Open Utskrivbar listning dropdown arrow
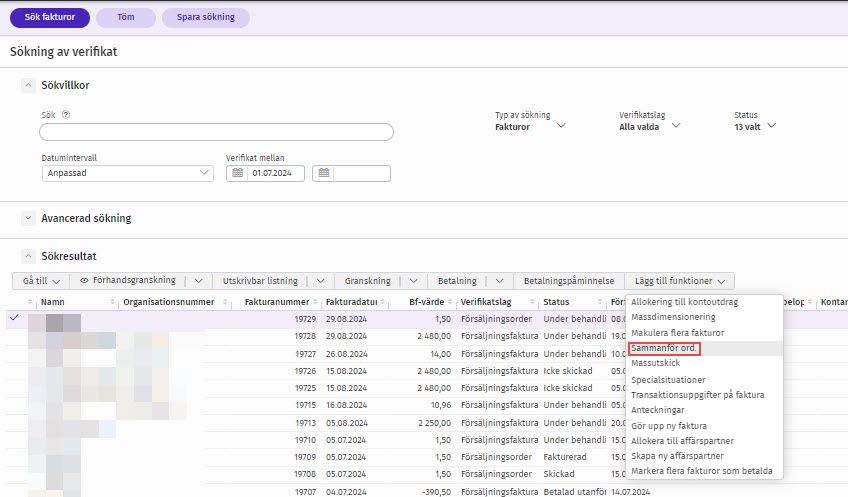848x497 pixels. (x=321, y=281)
